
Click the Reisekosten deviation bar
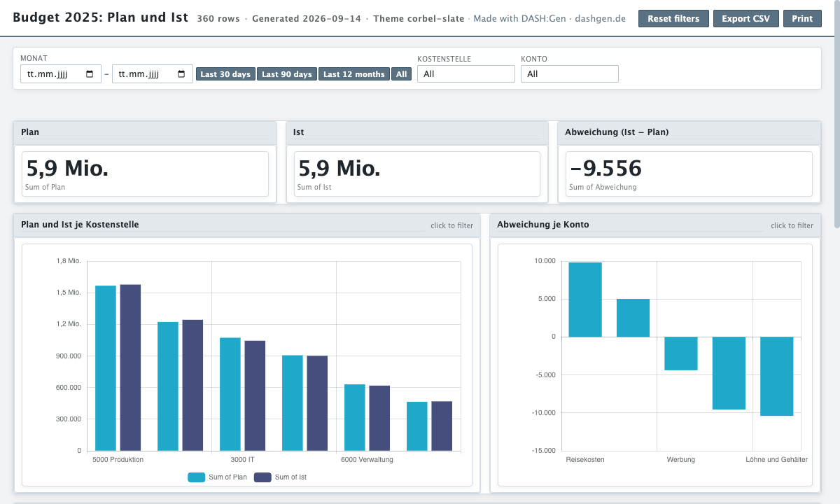pyautogui.click(x=585, y=300)
